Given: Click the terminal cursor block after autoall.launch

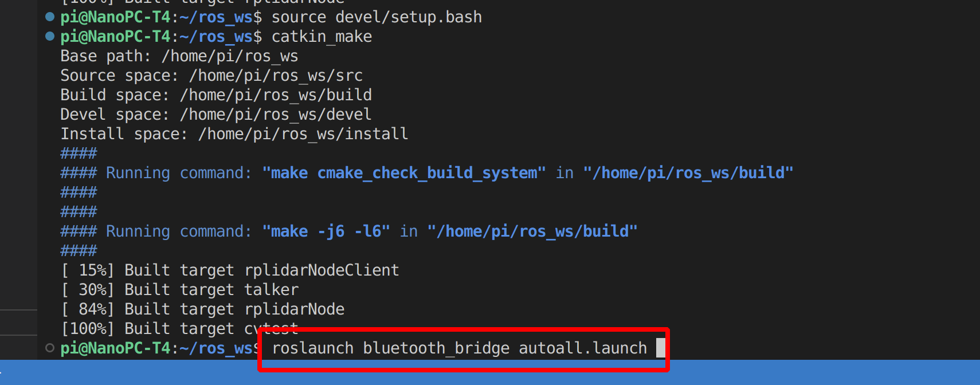Looking at the screenshot, I should pyautogui.click(x=660, y=348).
